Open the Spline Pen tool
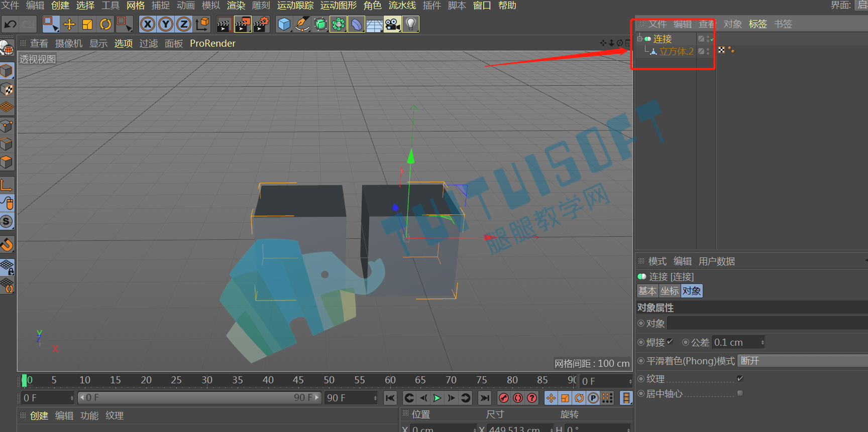This screenshot has width=868, height=432. (x=302, y=24)
